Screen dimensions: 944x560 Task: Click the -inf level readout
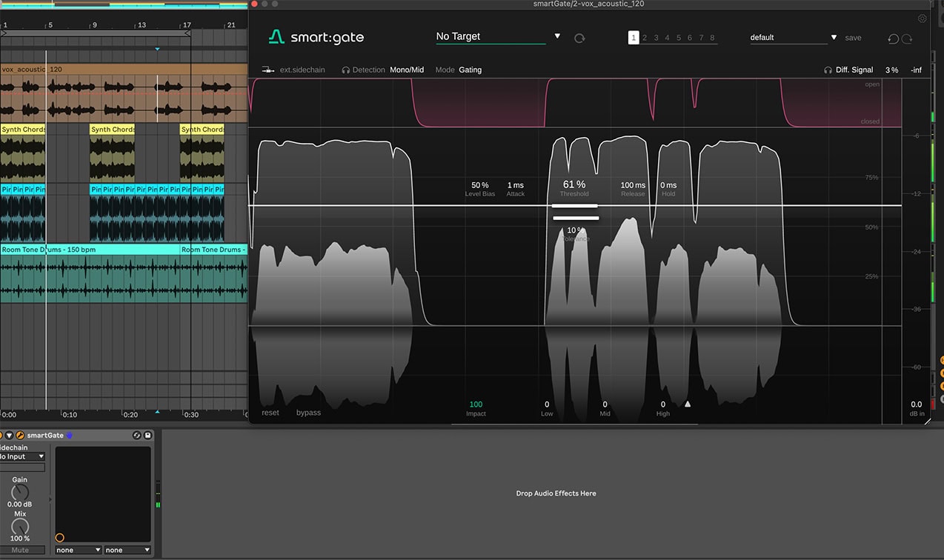916,70
